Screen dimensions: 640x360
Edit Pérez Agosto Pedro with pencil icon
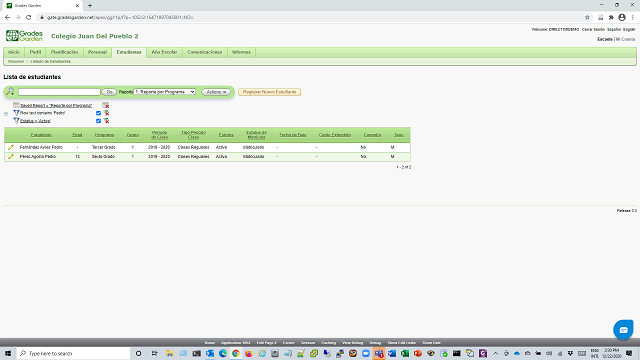[x=11, y=157]
